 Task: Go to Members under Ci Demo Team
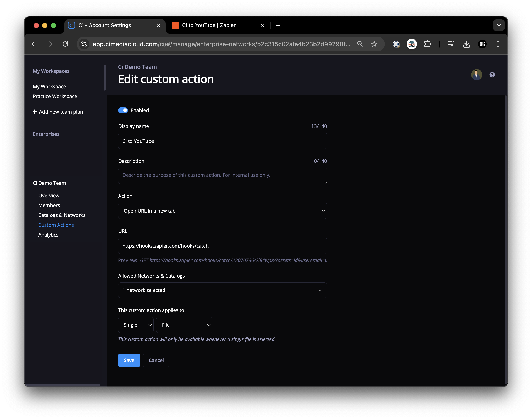tap(49, 205)
